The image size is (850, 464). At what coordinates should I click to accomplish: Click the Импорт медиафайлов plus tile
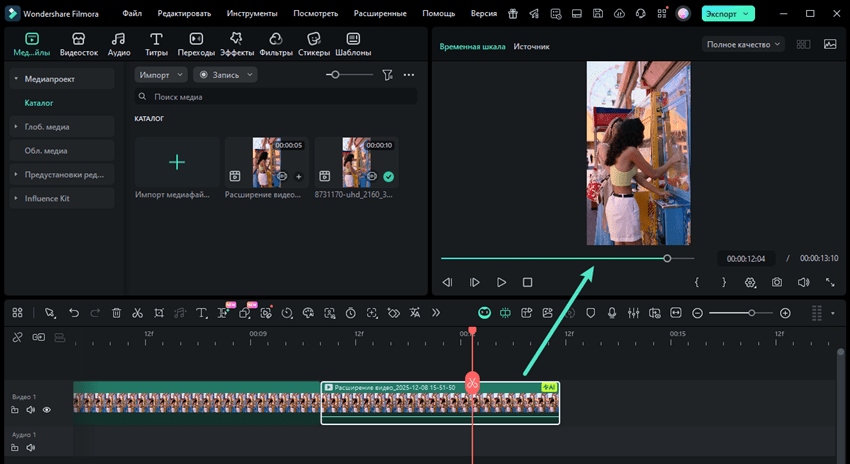[x=177, y=162]
